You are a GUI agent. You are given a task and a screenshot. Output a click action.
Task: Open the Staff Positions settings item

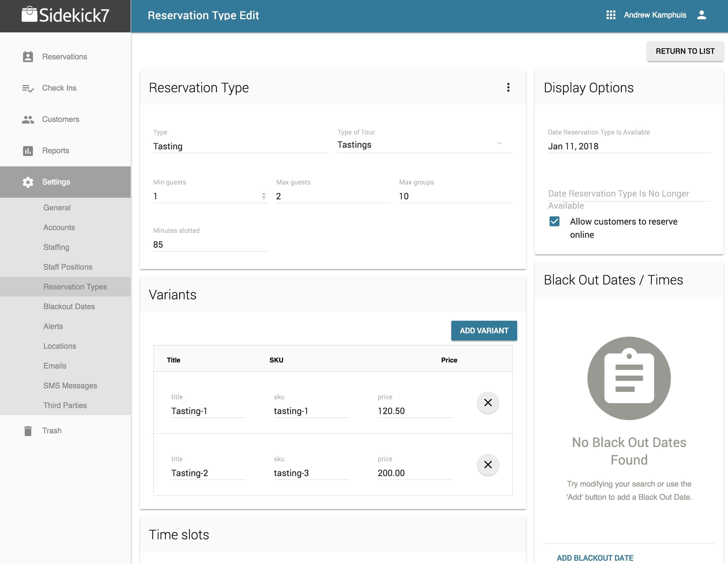68,267
